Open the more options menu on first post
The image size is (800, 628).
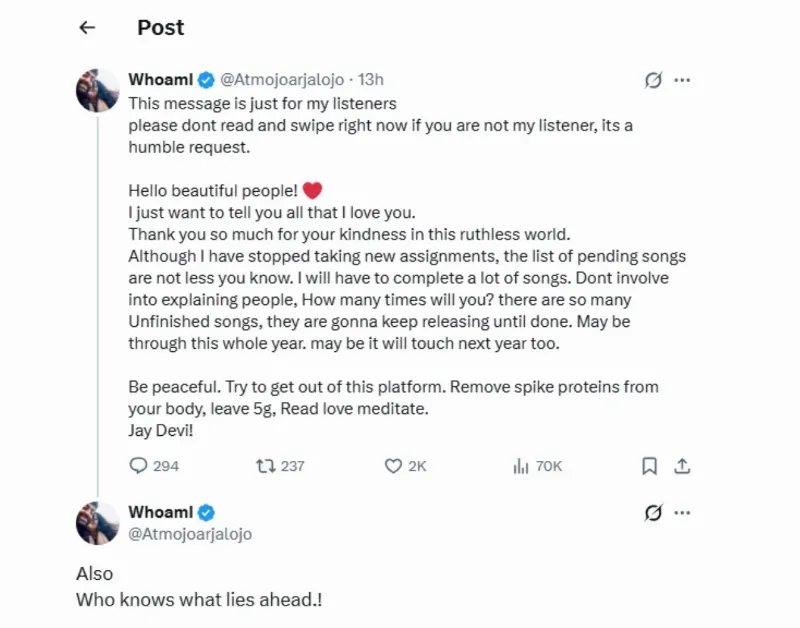pyautogui.click(x=683, y=81)
